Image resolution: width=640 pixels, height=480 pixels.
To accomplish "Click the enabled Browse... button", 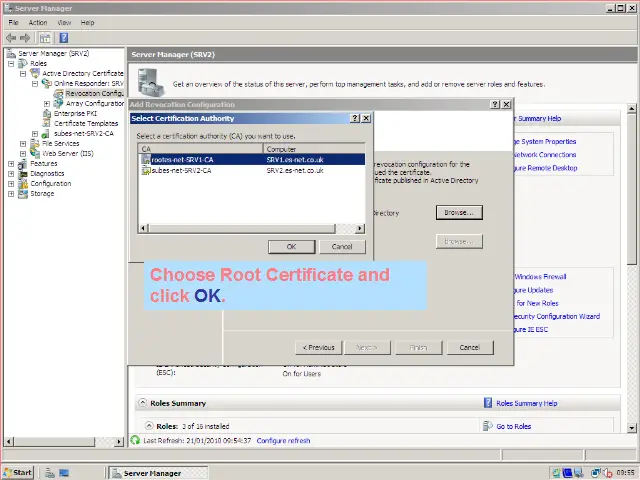I will click(459, 213).
